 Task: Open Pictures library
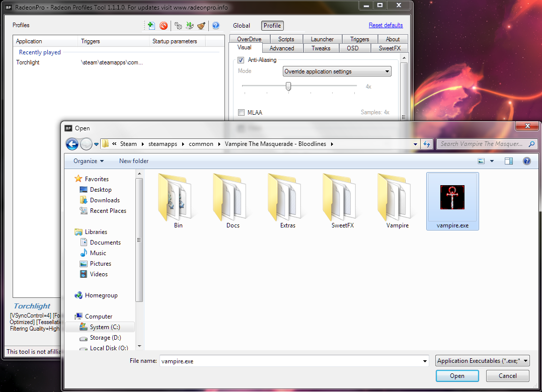pos(100,263)
